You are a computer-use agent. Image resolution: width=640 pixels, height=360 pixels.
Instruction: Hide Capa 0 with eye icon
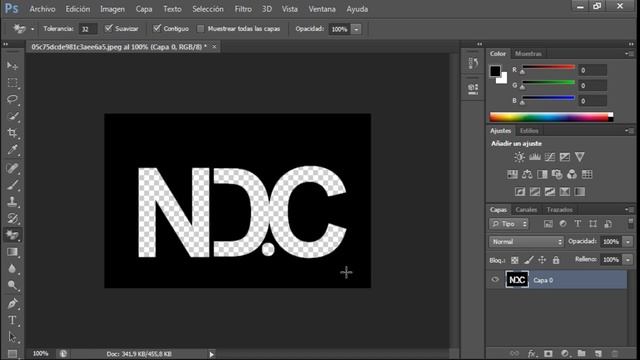pos(495,280)
